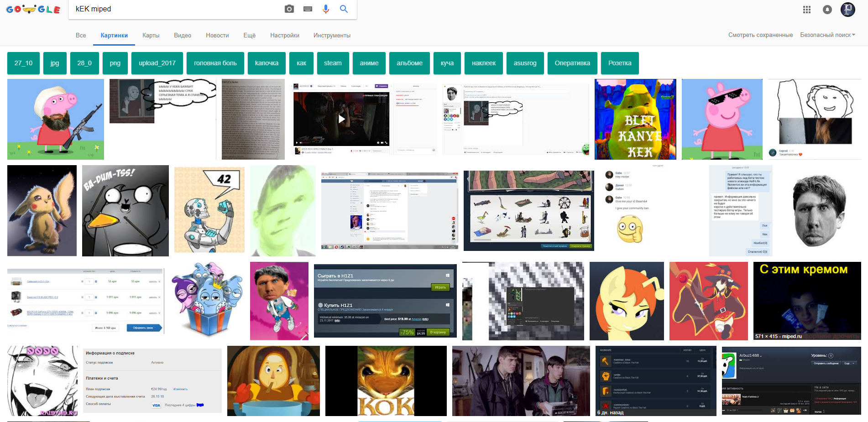Open the '6 дн. назад' inventory thumbnail
Screen dimensions: 868x422
(x=656, y=381)
